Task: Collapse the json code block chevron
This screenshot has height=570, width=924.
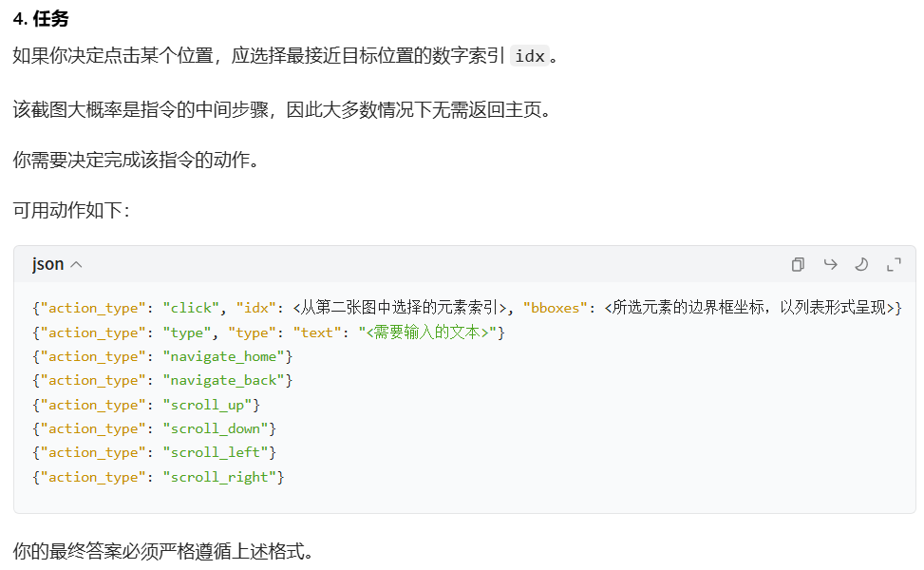Action: tap(76, 265)
